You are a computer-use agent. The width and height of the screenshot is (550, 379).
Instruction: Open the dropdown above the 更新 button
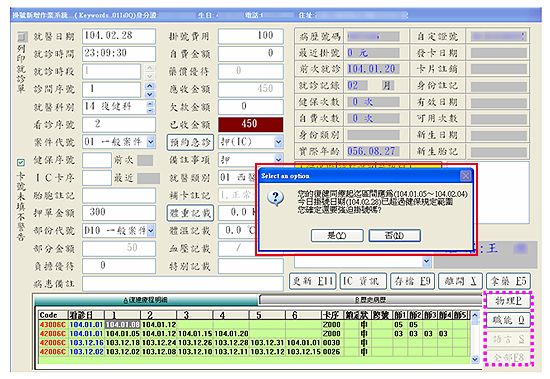[x=426, y=261]
